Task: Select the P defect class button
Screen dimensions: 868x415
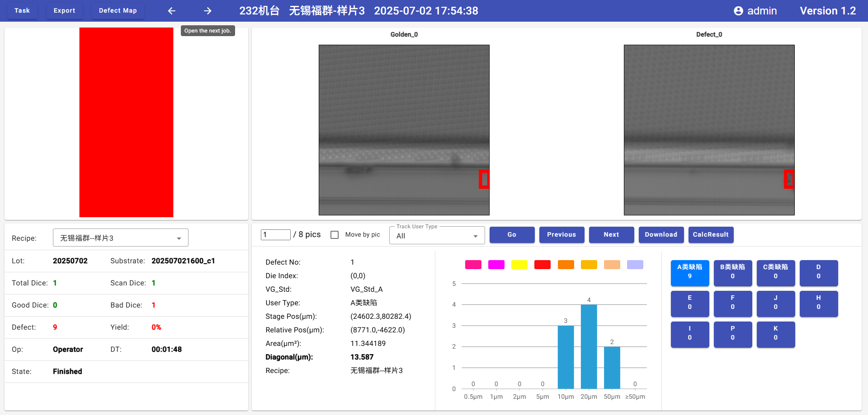Action: (x=733, y=334)
